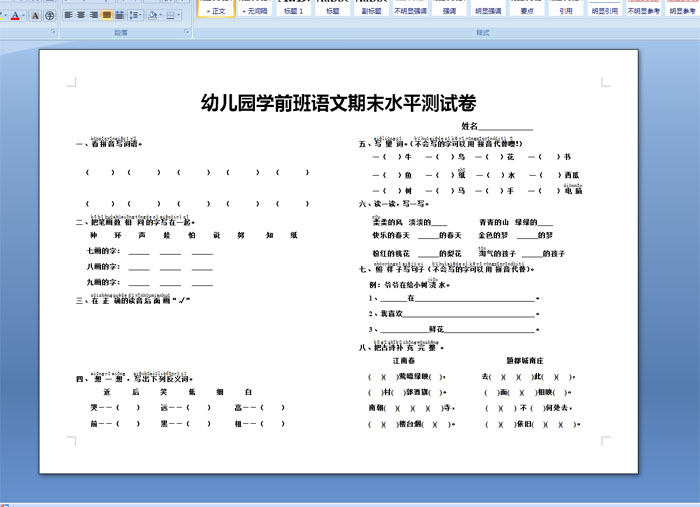This screenshot has height=507, width=700.
Task: Click sentence line 2 starting with 我喜欢
Action: tap(454, 314)
